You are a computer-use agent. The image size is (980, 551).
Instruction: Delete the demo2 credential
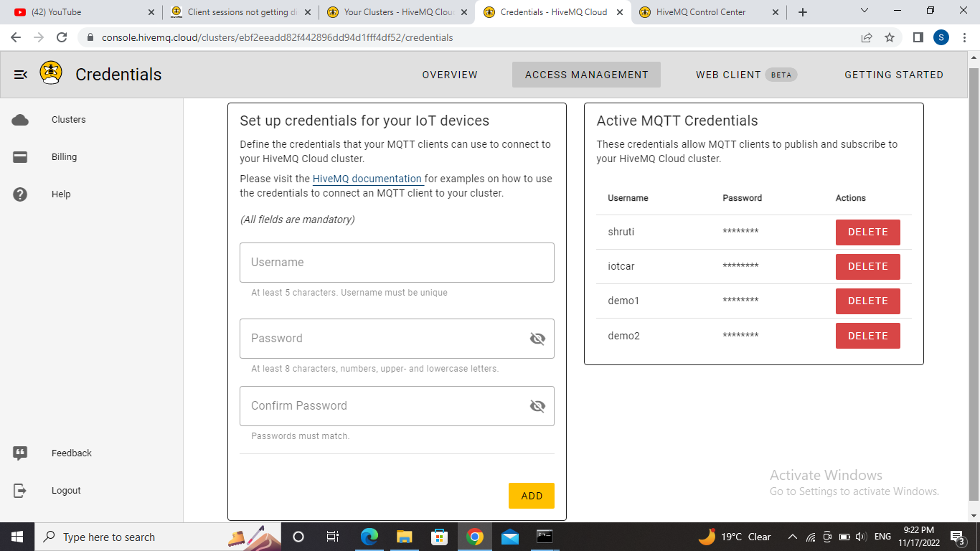(x=868, y=336)
